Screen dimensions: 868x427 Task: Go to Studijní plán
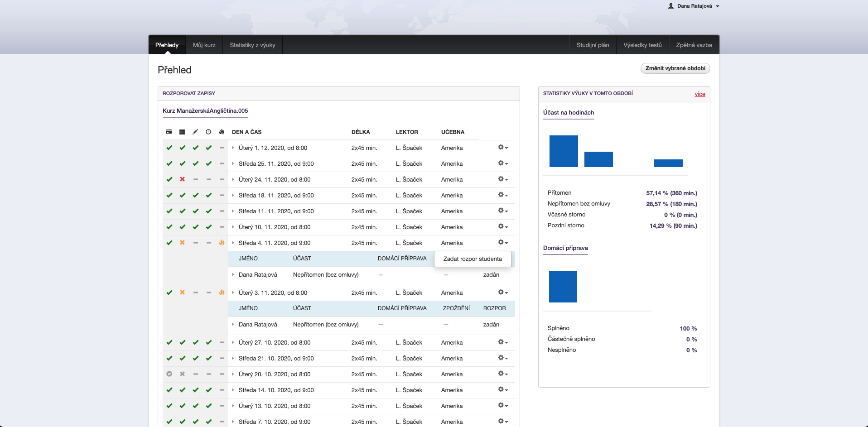click(x=593, y=45)
